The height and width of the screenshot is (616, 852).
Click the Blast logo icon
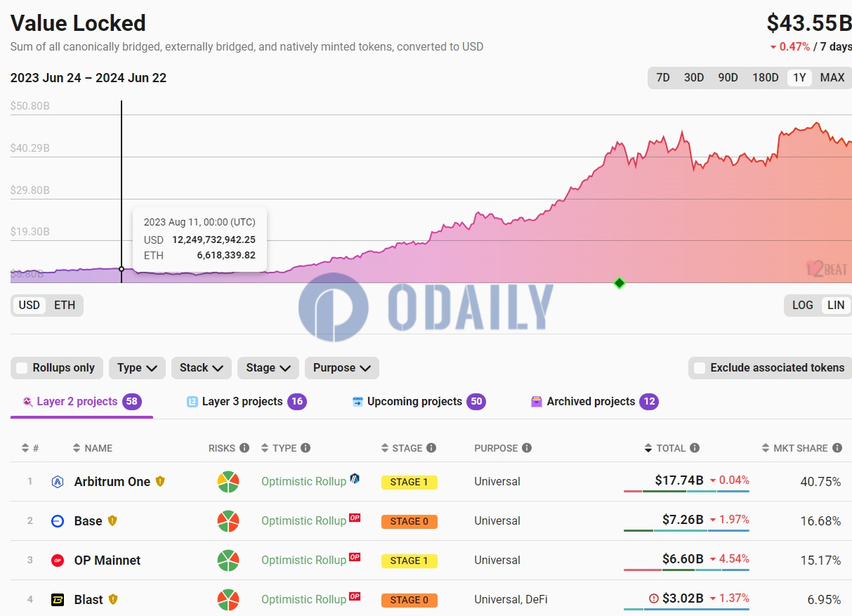click(x=58, y=600)
